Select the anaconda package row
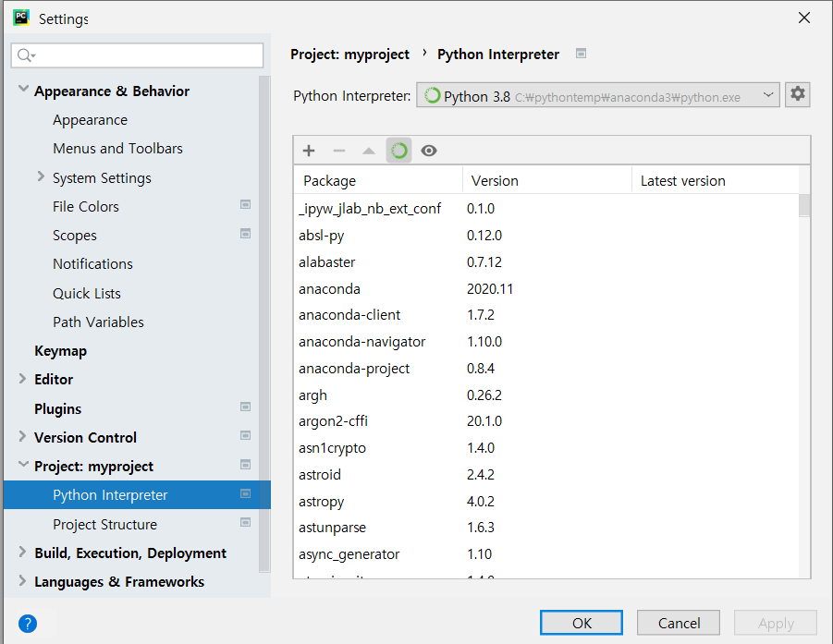 click(546, 288)
